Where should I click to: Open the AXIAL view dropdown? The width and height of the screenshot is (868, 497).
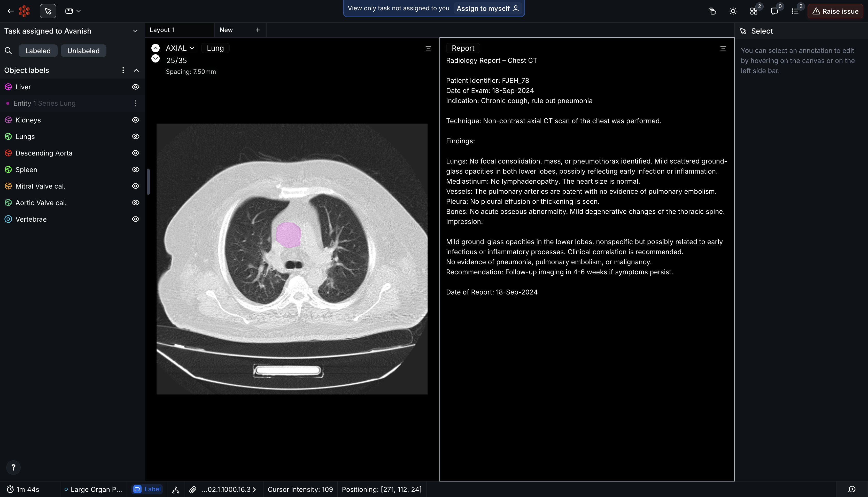(x=180, y=48)
